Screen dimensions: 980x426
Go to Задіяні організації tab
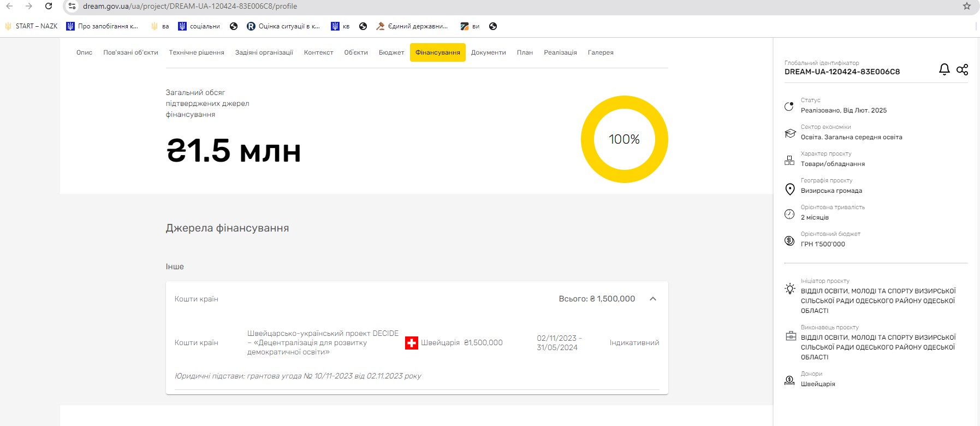click(x=264, y=52)
